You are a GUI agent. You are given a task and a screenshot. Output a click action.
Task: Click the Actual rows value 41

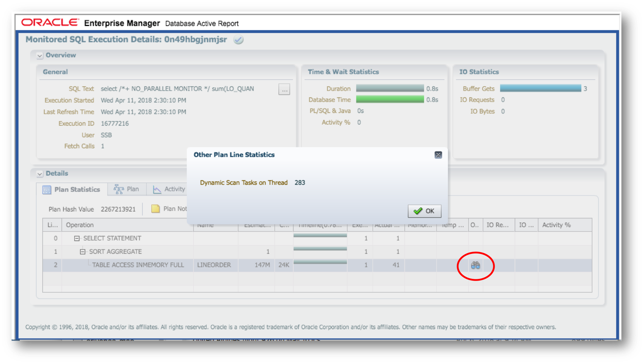pos(396,265)
